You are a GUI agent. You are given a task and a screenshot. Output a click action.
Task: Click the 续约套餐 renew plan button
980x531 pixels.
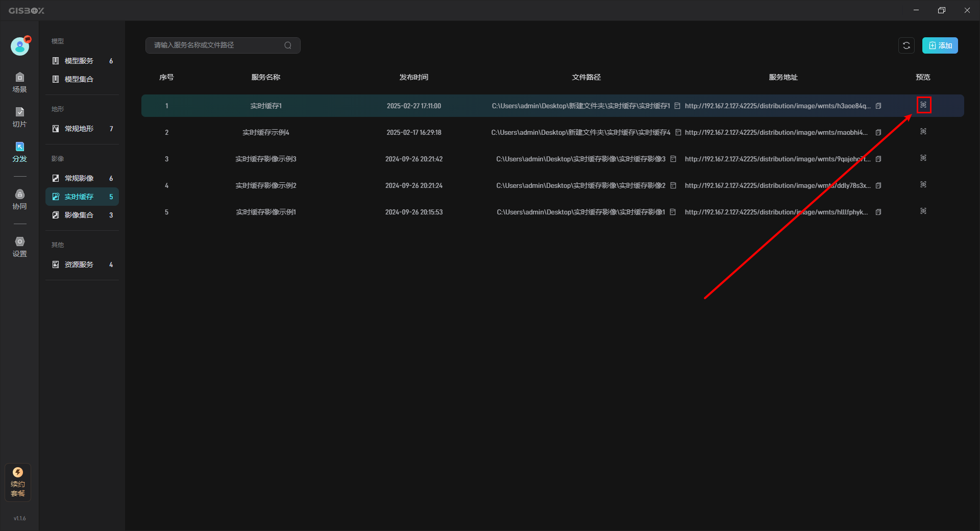tap(18, 482)
